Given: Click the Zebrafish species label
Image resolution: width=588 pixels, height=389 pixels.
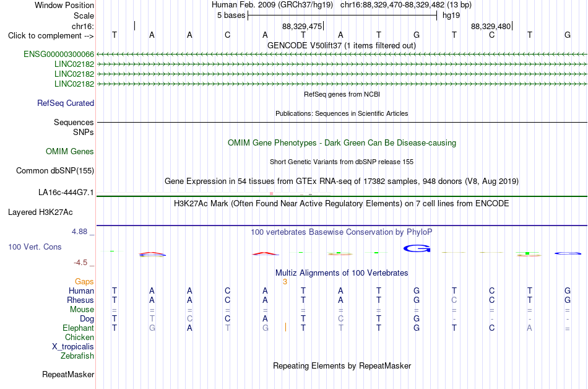Looking at the screenshot, I should (x=77, y=356).
